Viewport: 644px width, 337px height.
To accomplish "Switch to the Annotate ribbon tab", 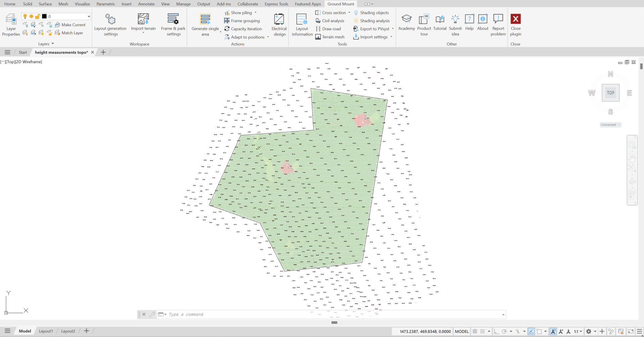I will (x=146, y=4).
